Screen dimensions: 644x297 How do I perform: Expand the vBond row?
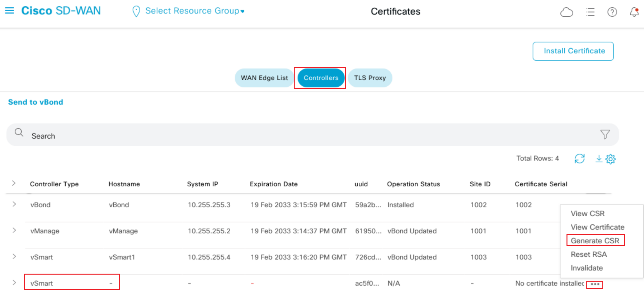(14, 204)
